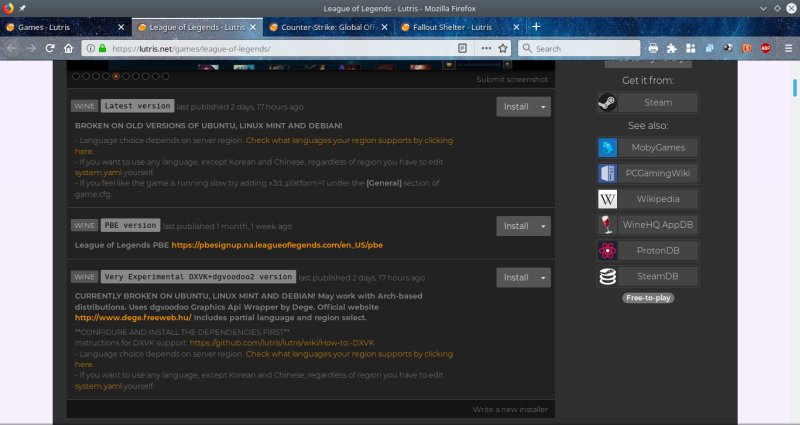Click the page vertical scrollbar thumb

794,87
